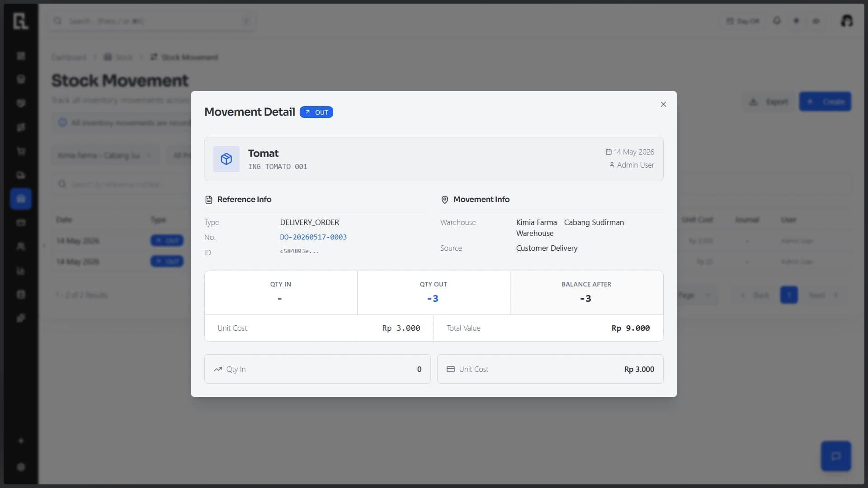
Task: Click the Stock breadcrumb link
Action: 118,57
